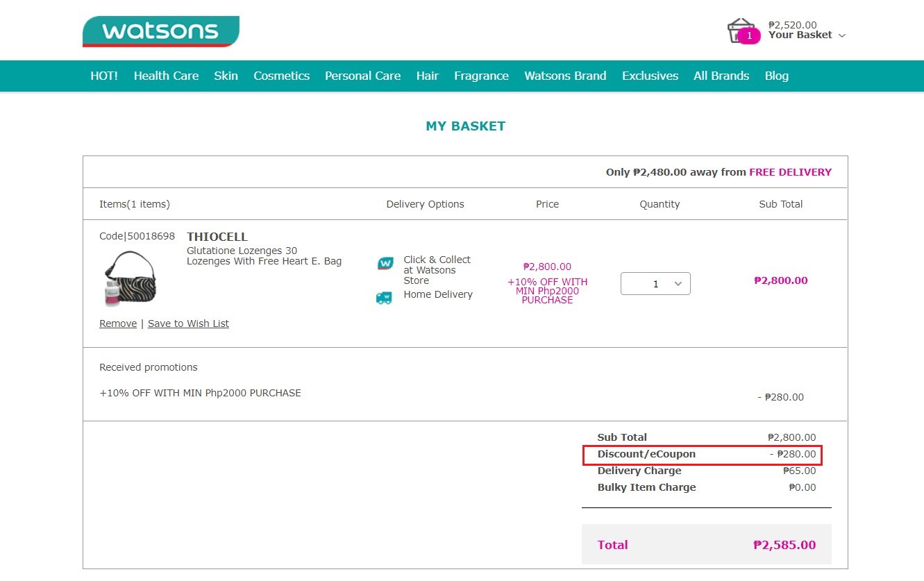Remove the THIOCELL item from basket
The image size is (924, 581).
click(x=117, y=323)
